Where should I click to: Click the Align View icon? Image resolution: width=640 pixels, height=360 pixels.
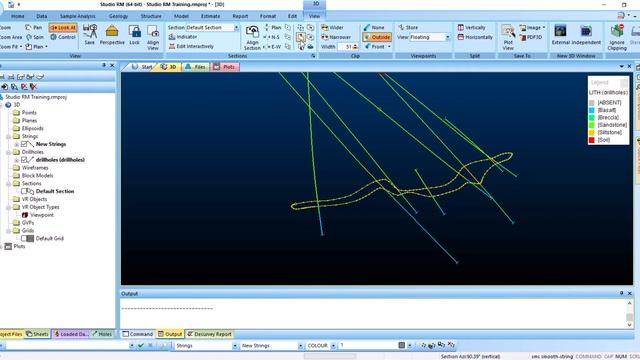click(x=153, y=31)
